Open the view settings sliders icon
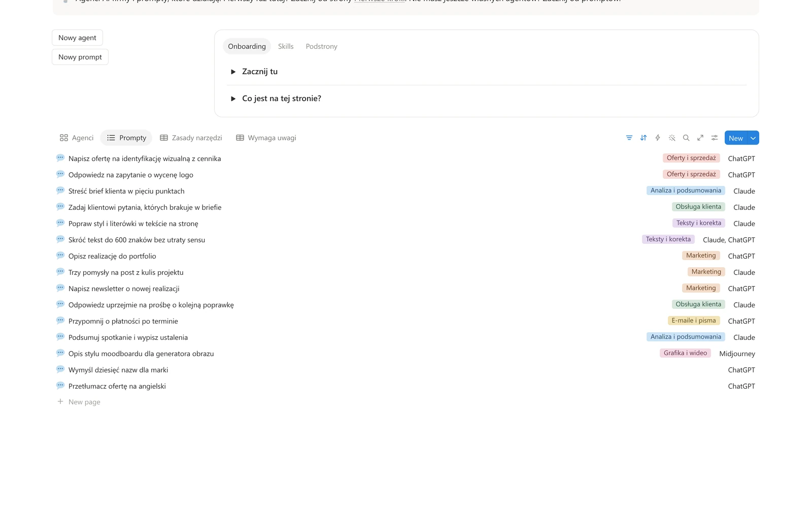The height and width of the screenshot is (508, 812). pos(715,138)
